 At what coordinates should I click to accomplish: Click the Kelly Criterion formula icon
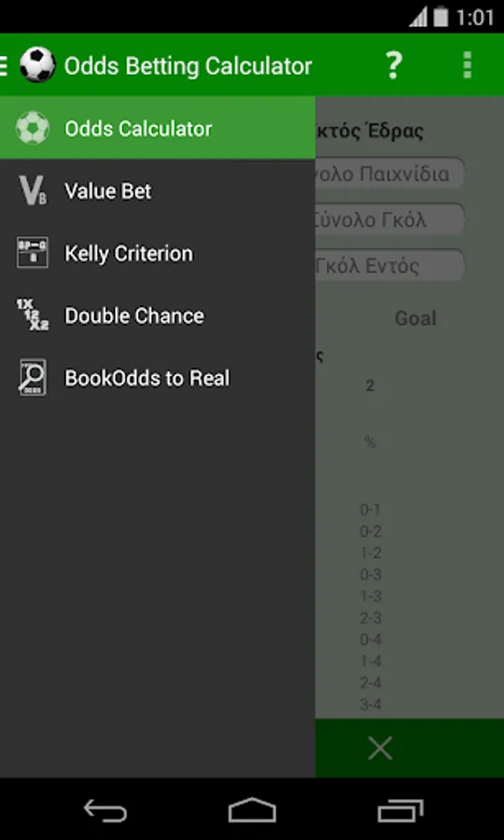(x=32, y=253)
